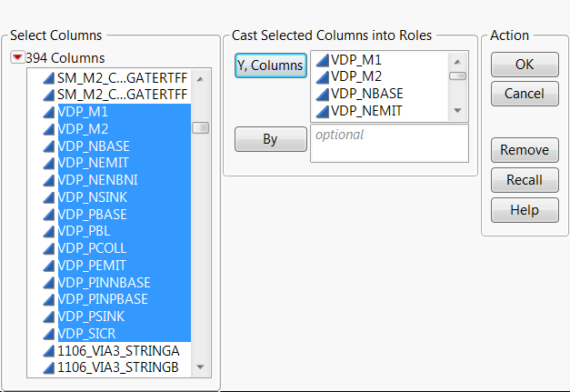Select VDP_PINNBASE in the column list
The height and width of the screenshot is (392, 570).
(104, 282)
